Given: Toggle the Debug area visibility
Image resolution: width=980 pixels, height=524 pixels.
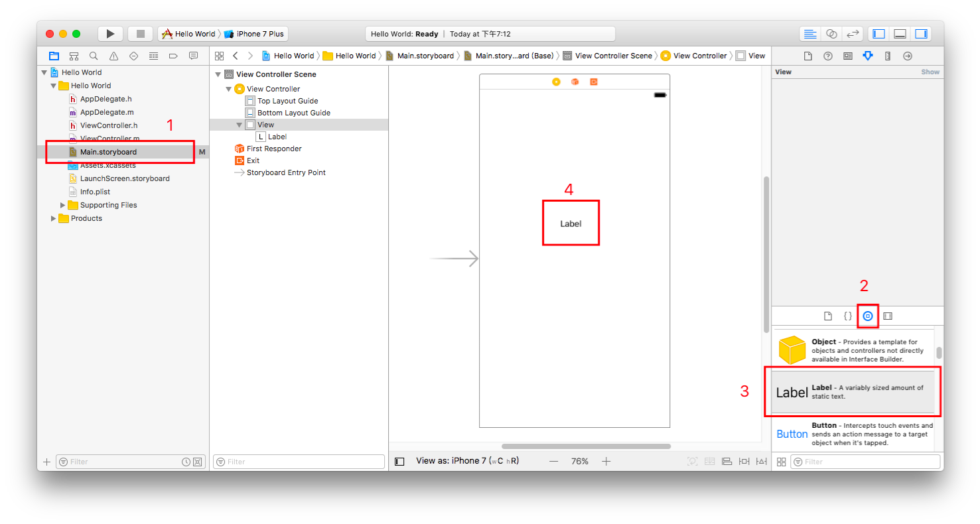Looking at the screenshot, I should pyautogui.click(x=900, y=34).
